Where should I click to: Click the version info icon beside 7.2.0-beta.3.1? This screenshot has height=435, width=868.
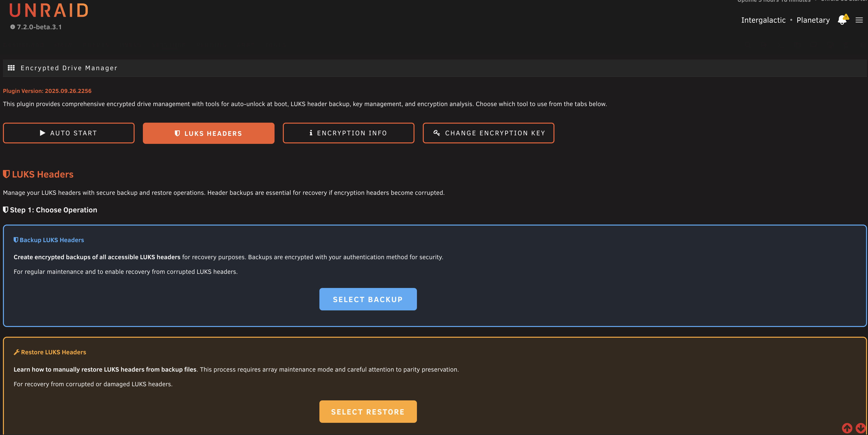pos(12,27)
